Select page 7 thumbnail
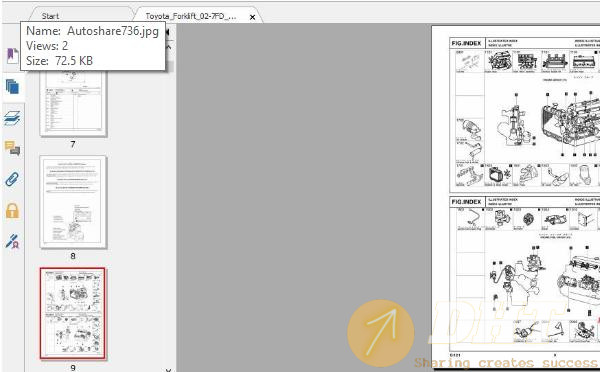The image size is (600, 372). (x=73, y=103)
